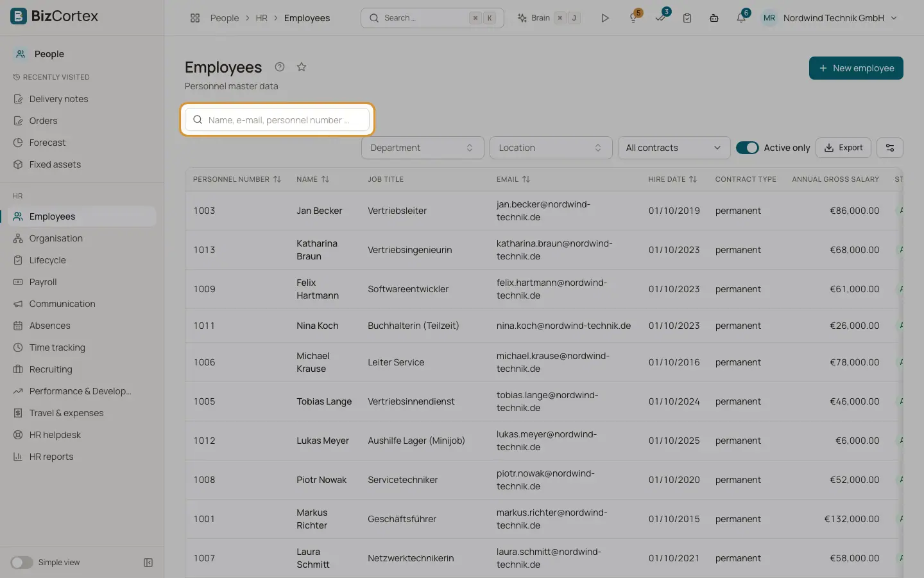Click the global Search box in top bar
This screenshot has height=578, width=924.
tap(432, 18)
